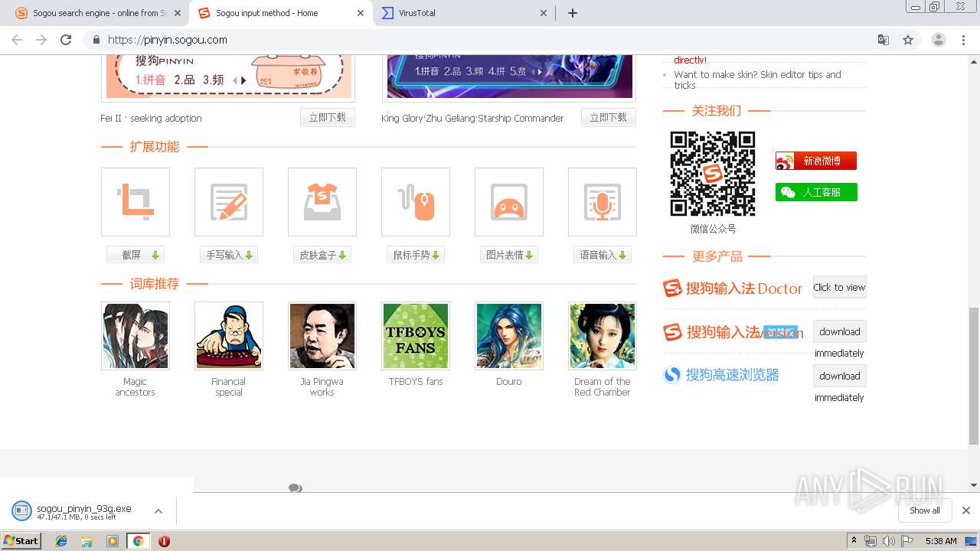Open Douro lexicon thumbnail
The width and height of the screenshot is (980, 551).
tap(509, 336)
